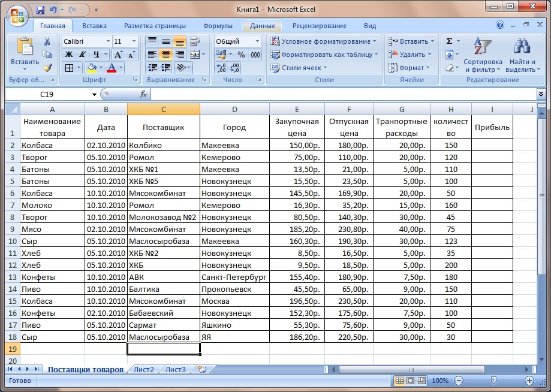
Task: Open the Шрифт dialog launcher
Action: click(x=136, y=80)
